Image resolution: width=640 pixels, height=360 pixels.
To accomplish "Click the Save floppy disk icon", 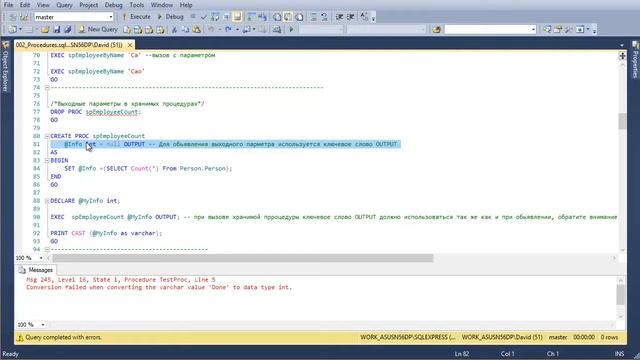I will click(x=57, y=29).
